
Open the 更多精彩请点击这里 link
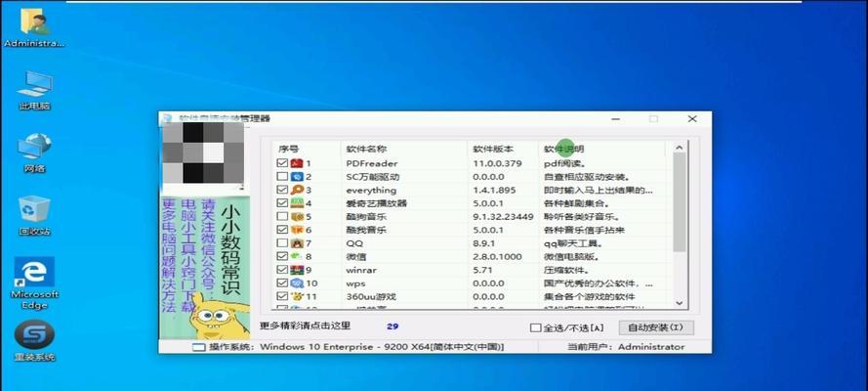(x=305, y=326)
